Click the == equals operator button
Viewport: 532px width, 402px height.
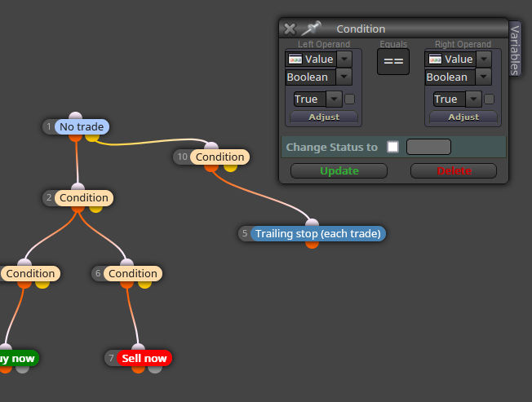393,61
